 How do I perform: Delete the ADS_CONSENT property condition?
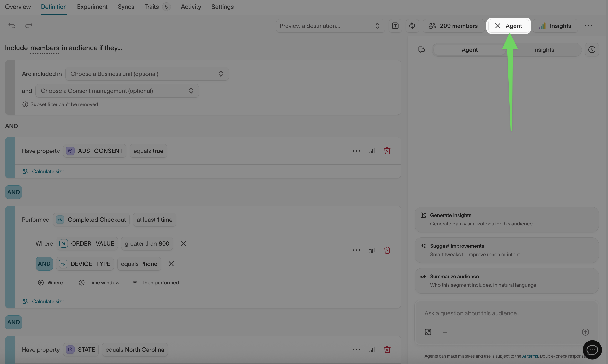point(387,151)
